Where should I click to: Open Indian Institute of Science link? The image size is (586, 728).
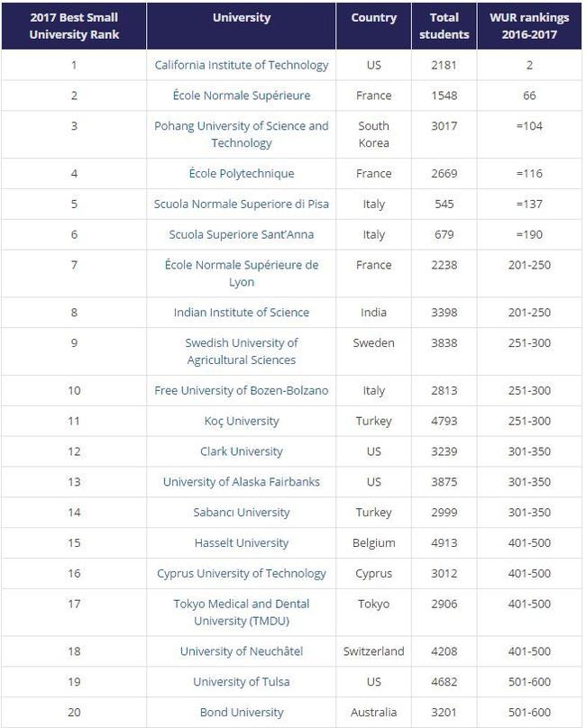242,313
